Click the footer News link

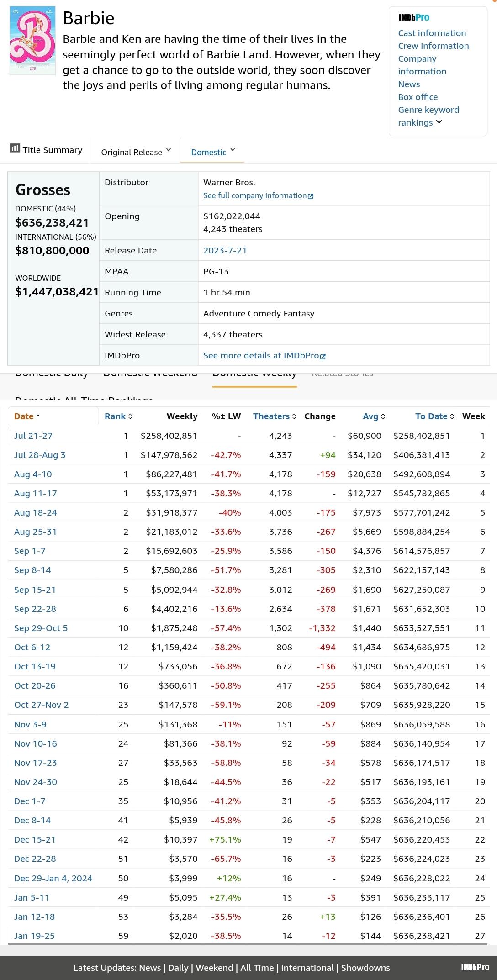150,968
